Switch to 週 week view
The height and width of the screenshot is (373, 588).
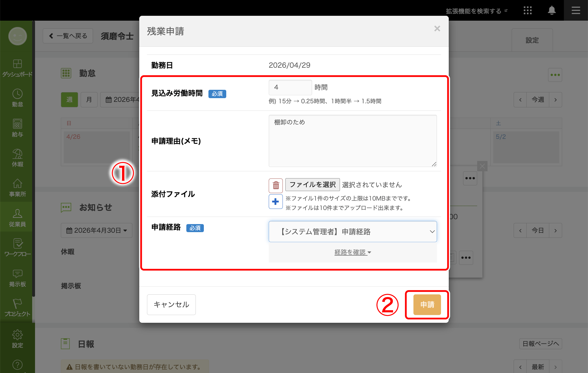[69, 100]
